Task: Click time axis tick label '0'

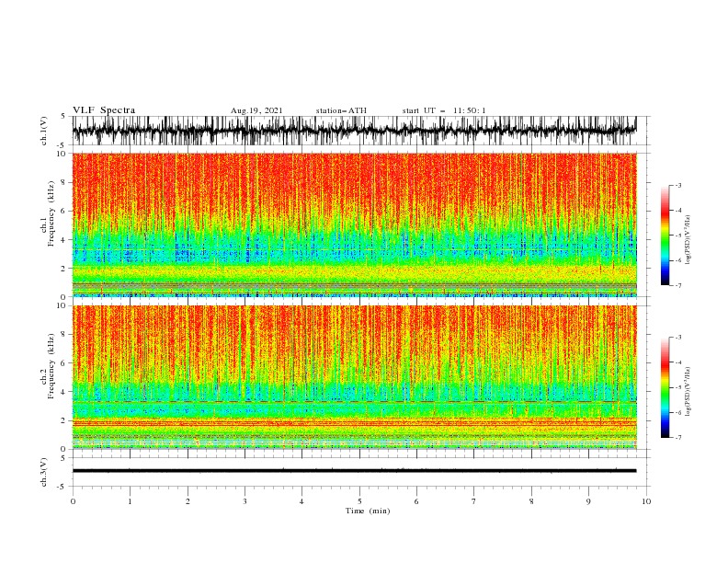Action: 73,501
